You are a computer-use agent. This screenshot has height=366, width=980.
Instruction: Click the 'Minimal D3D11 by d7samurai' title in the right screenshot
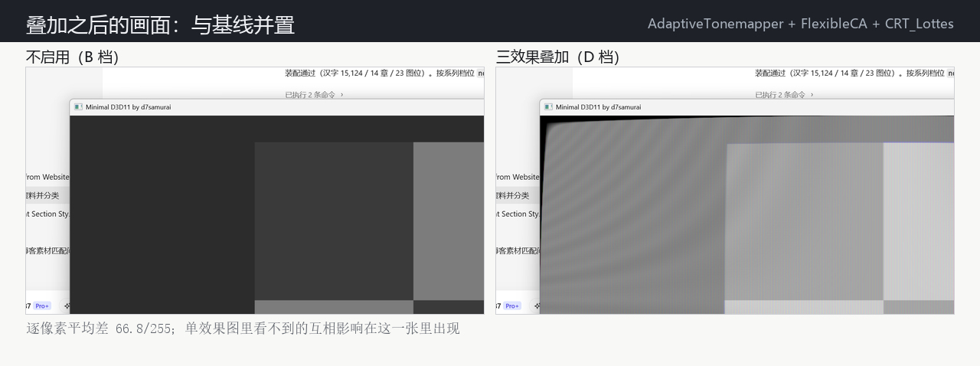tap(598, 107)
